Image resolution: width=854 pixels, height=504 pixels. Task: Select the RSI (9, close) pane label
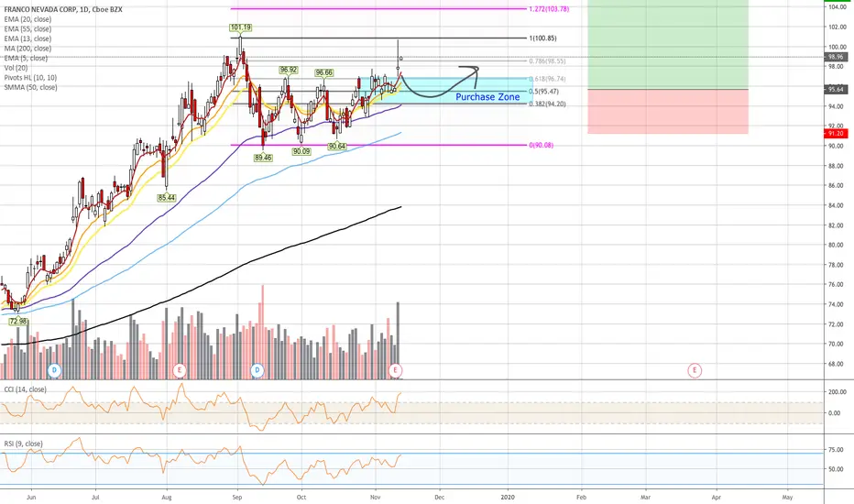24,444
